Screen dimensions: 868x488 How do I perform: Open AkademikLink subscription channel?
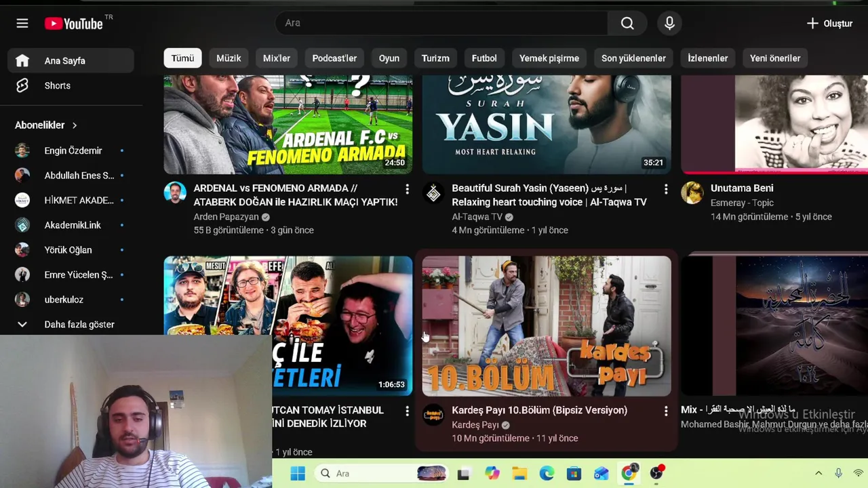coord(71,225)
